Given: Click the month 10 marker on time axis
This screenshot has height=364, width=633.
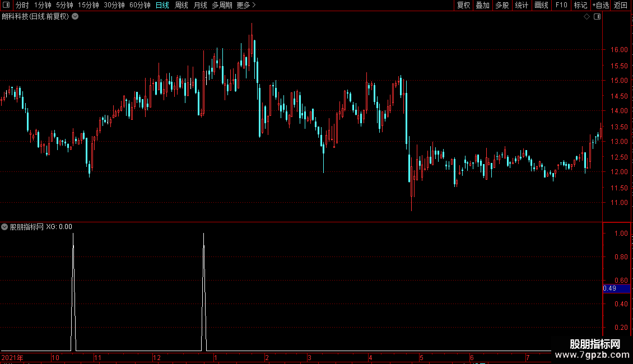Looking at the screenshot, I should click(55, 357).
